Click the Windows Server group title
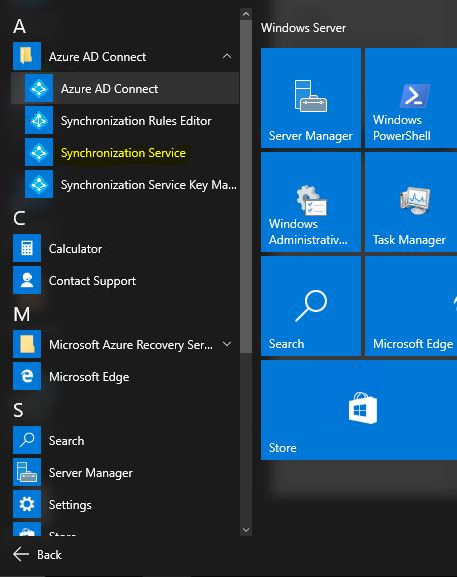The image size is (457, 577). (x=303, y=28)
